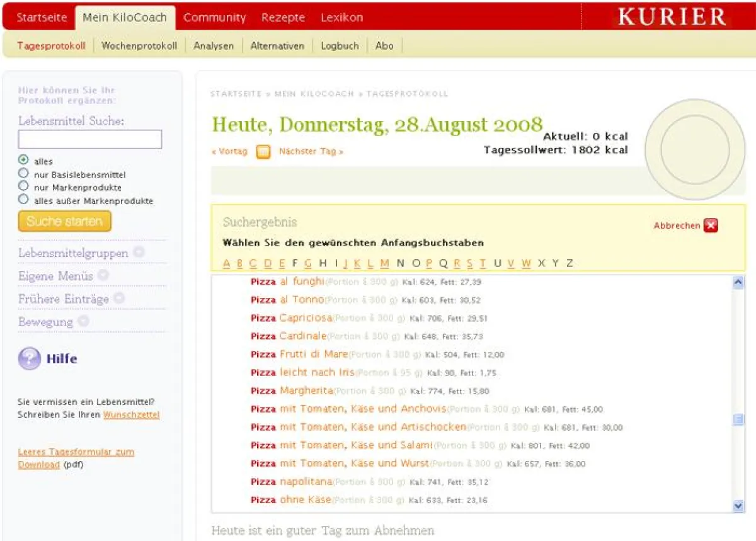Click the calendar icon between day links

263,152
